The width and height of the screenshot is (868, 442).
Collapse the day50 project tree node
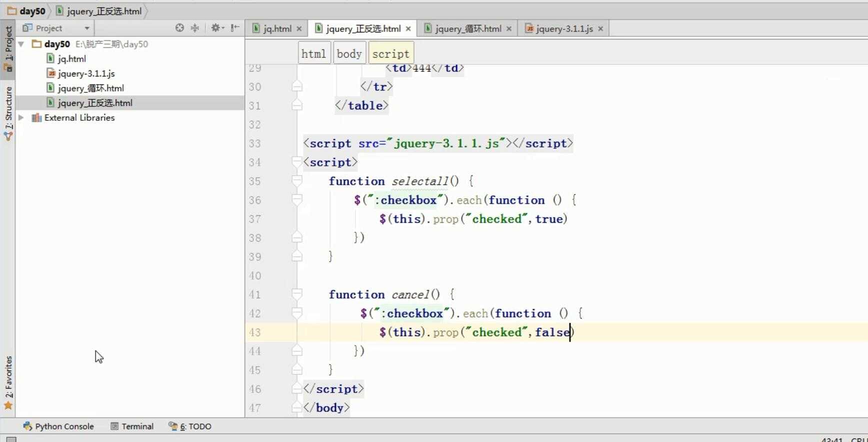coord(21,44)
